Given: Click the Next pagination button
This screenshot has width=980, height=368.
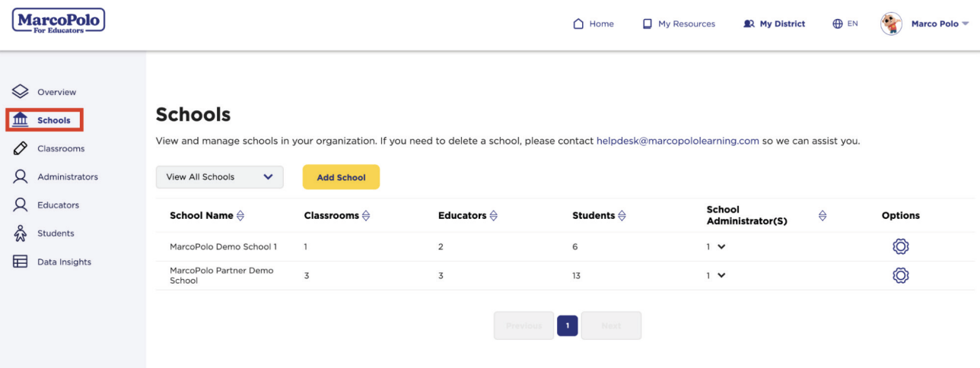Looking at the screenshot, I should [x=611, y=325].
